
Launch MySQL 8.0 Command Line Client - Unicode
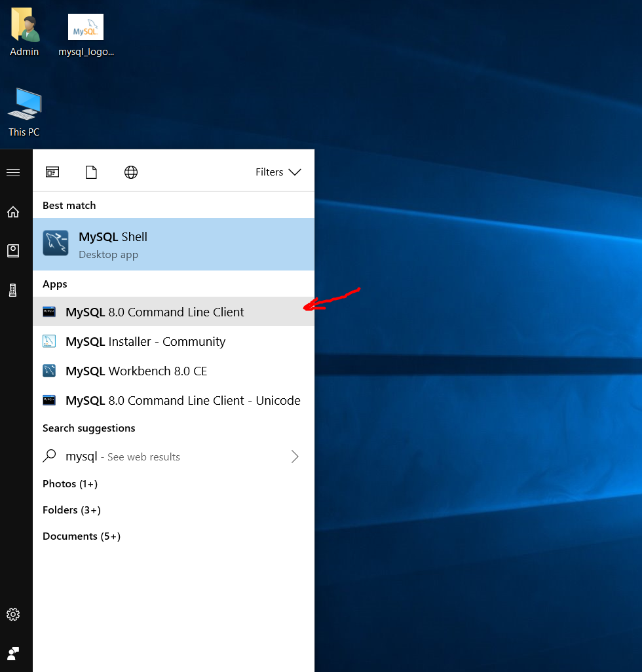(x=182, y=400)
